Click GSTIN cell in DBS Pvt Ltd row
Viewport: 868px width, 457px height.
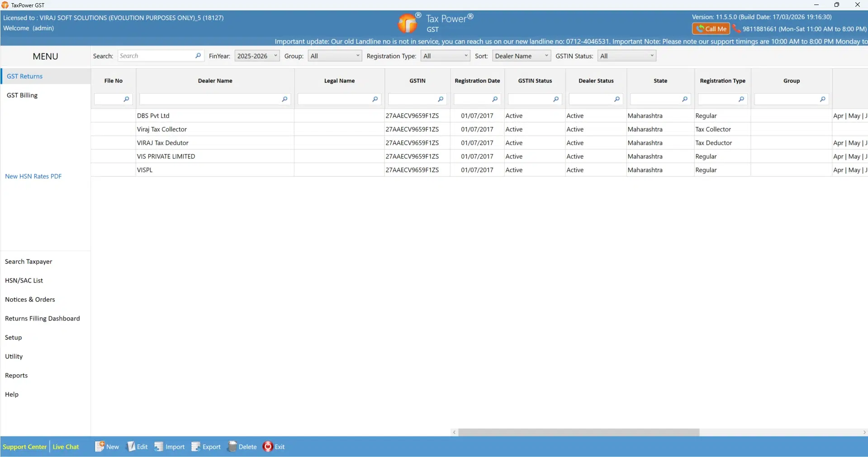pyautogui.click(x=417, y=116)
